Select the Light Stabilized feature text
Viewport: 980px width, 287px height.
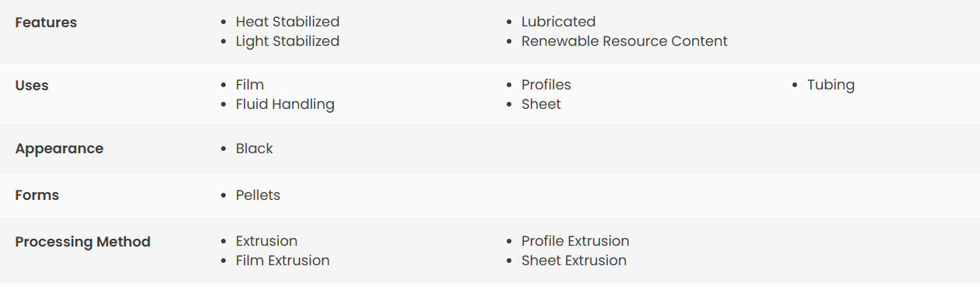[287, 41]
